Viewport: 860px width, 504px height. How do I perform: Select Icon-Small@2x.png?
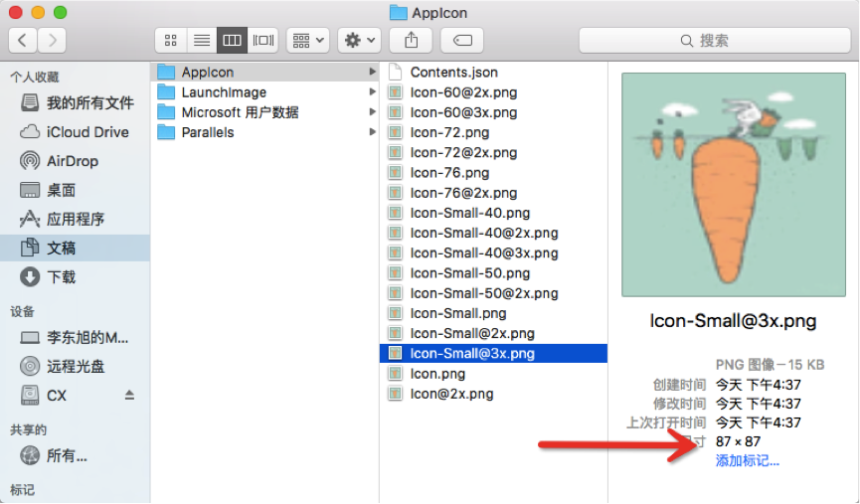pyautogui.click(x=493, y=333)
